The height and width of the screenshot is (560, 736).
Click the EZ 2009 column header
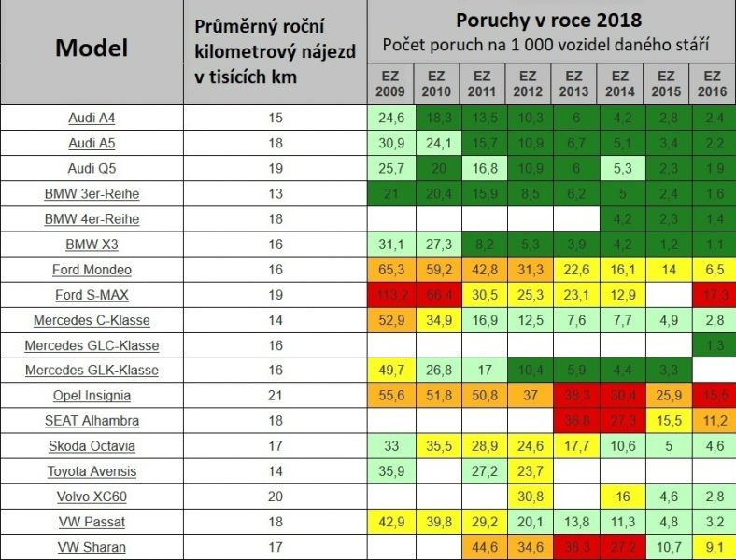390,84
